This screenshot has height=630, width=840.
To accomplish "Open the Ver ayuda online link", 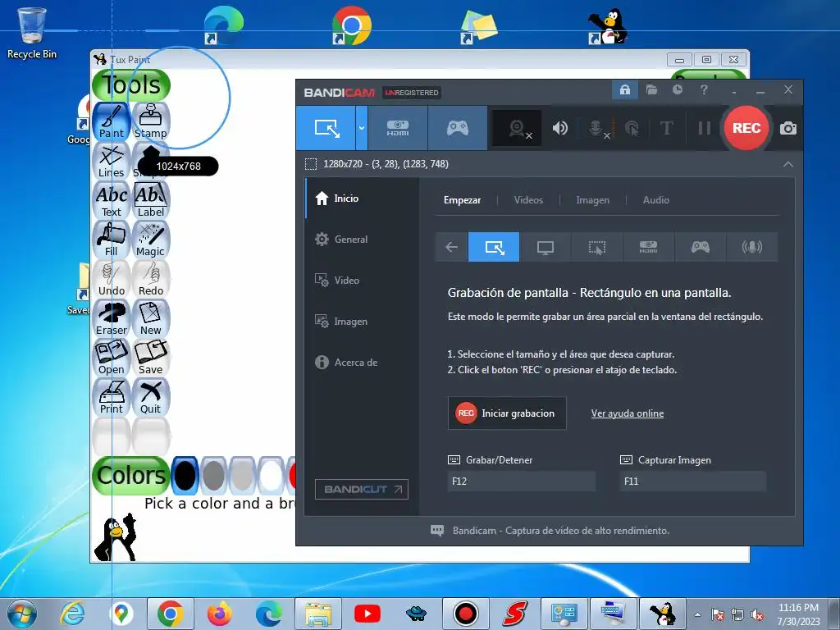I will (x=628, y=413).
